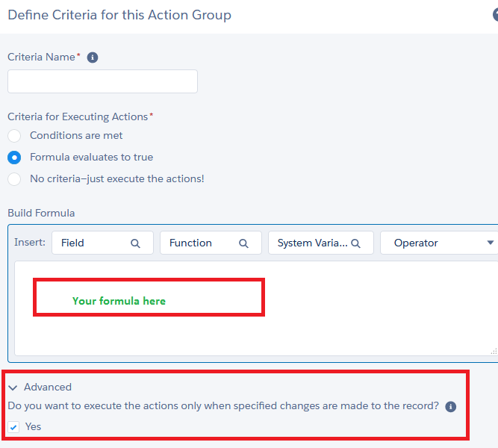Click the Field search magnifier icon

[135, 243]
